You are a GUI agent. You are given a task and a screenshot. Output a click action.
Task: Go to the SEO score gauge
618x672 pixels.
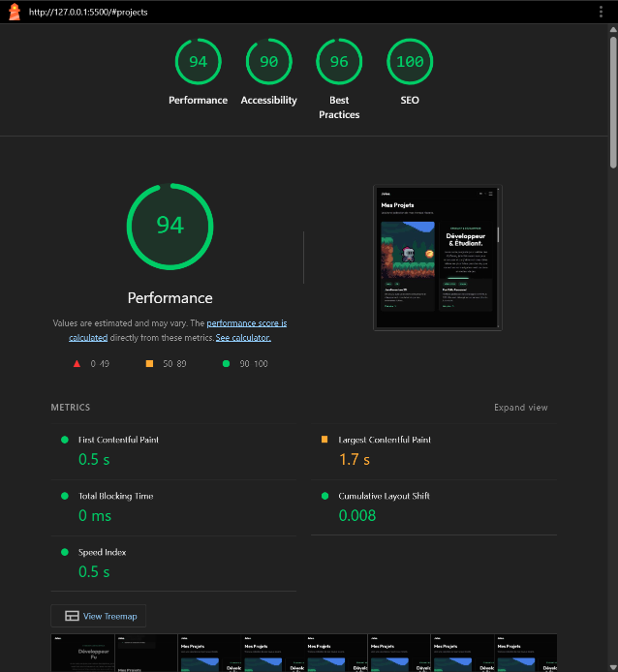coord(410,63)
